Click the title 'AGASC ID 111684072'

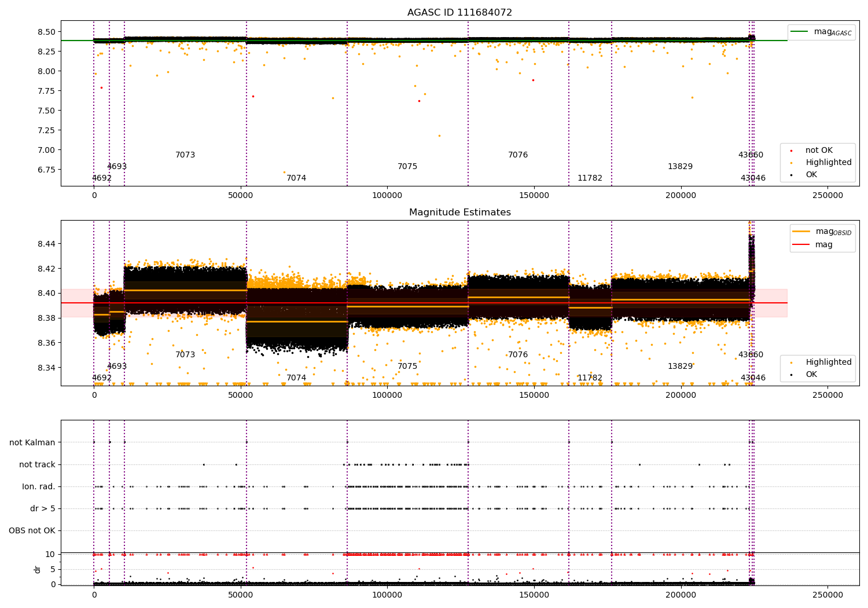[459, 13]
